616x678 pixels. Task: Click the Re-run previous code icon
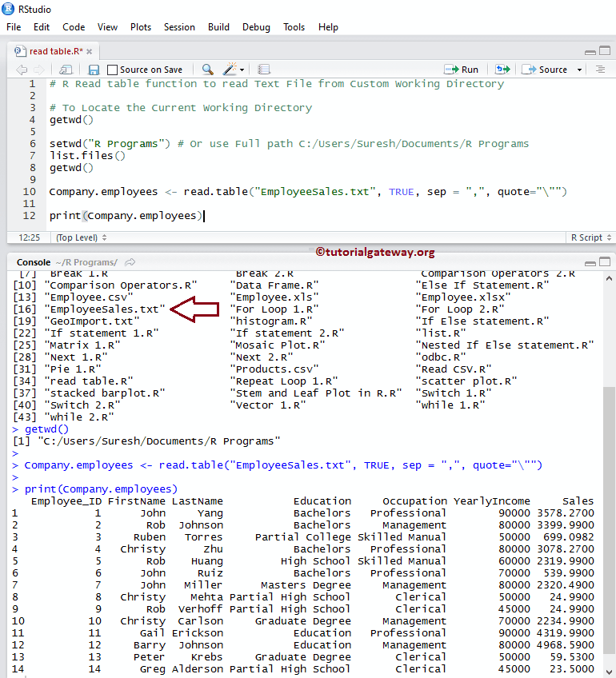pyautogui.click(x=502, y=70)
